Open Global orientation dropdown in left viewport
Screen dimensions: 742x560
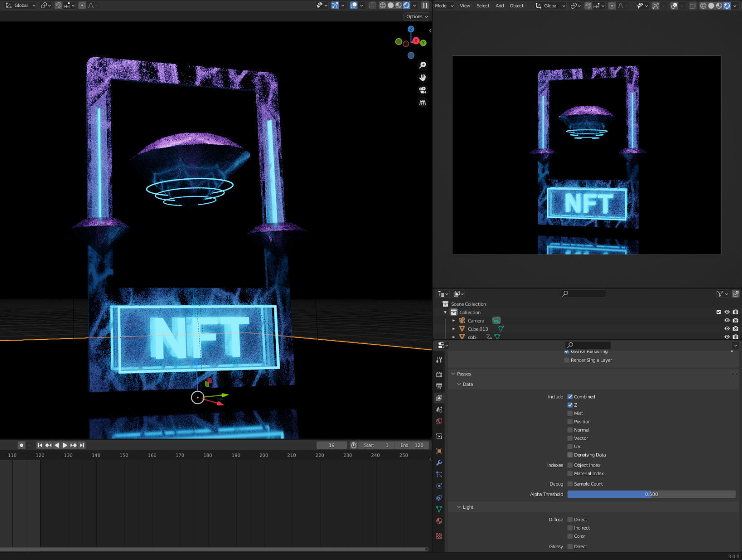[20, 5]
